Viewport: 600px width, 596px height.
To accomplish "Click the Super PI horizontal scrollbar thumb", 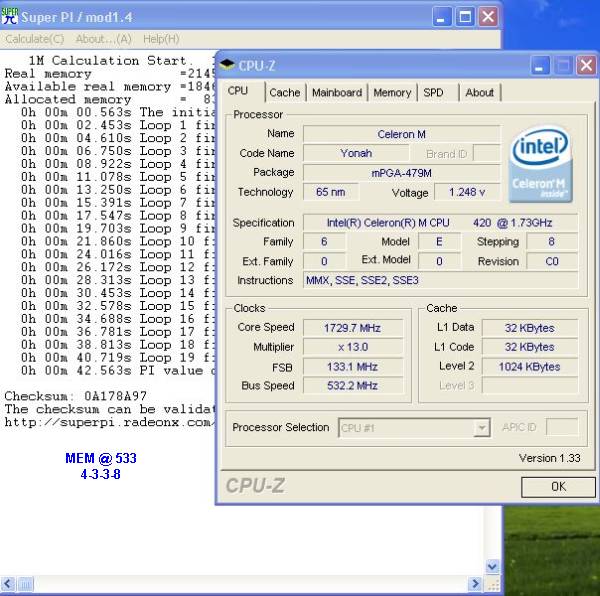I will click(26, 584).
